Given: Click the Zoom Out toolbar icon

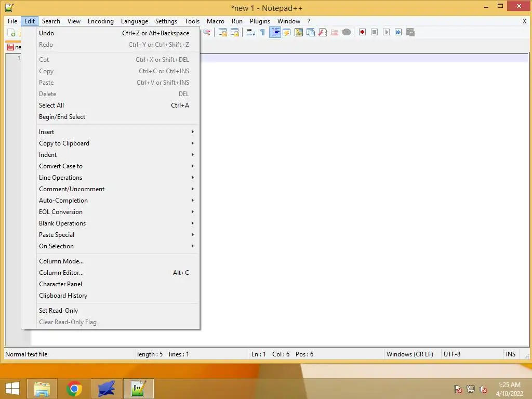Looking at the screenshot, I should click(206, 32).
